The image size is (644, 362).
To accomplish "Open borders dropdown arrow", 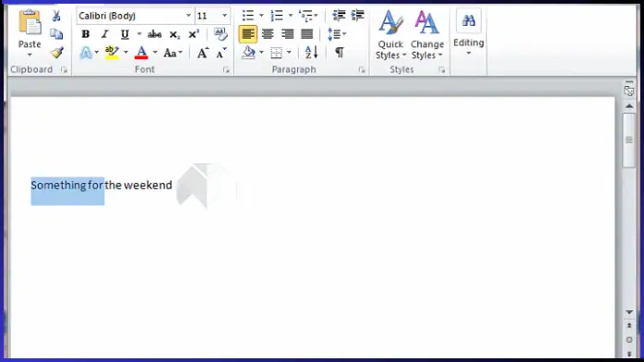I will coord(289,53).
